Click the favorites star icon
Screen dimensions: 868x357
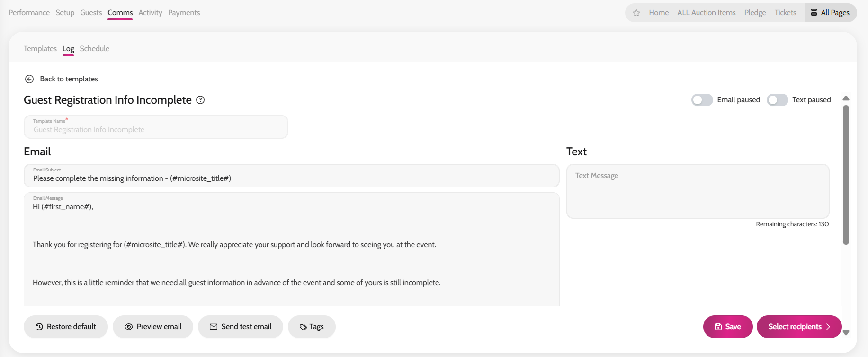pos(636,13)
